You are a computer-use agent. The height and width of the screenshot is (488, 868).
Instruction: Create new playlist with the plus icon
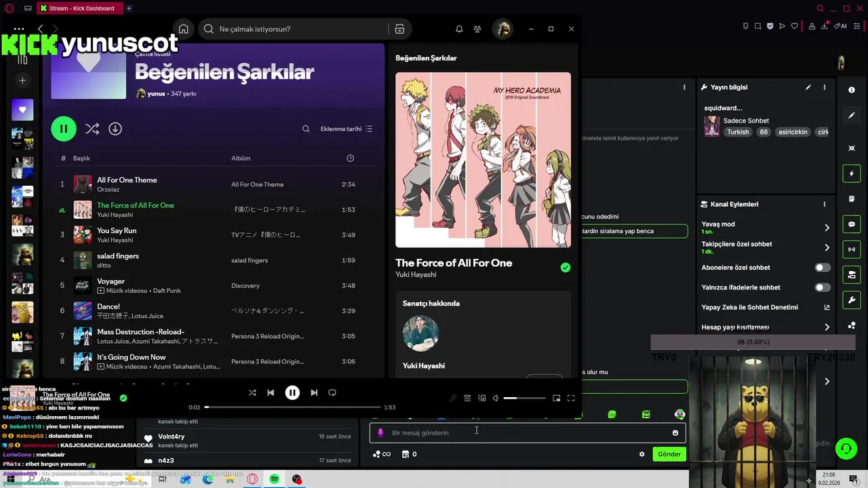(x=22, y=81)
